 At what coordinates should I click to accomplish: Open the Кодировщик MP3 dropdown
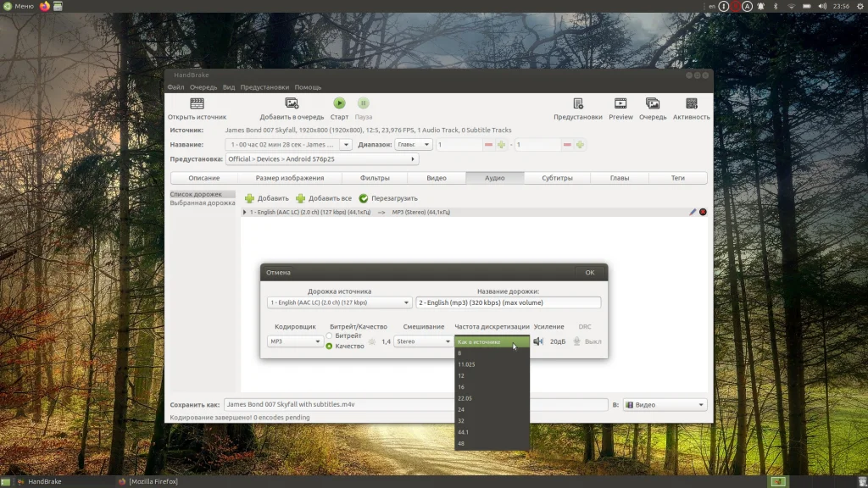(x=295, y=341)
